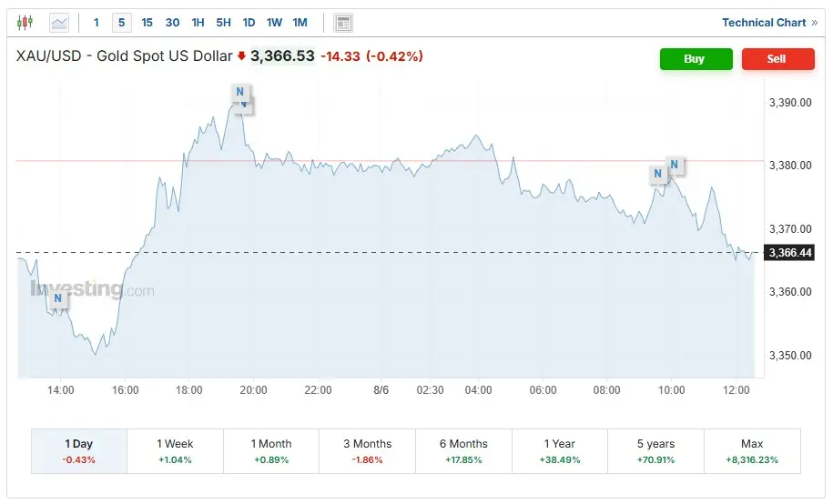
Task: Choose the 1M interval option
Action: (x=300, y=23)
